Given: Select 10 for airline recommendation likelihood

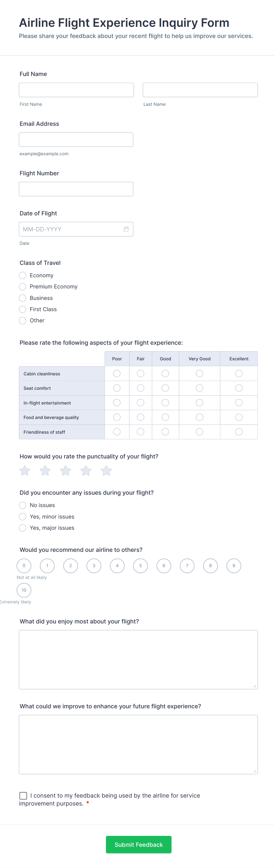Looking at the screenshot, I should click(24, 590).
